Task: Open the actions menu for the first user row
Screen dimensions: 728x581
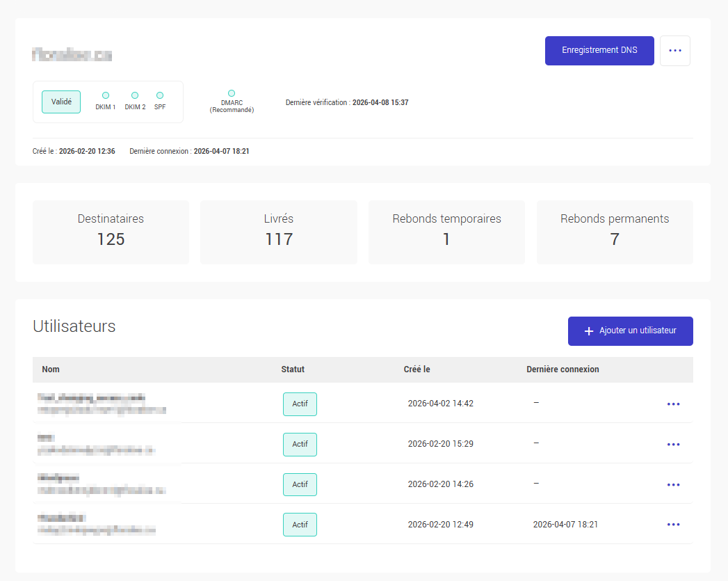Action: (673, 404)
